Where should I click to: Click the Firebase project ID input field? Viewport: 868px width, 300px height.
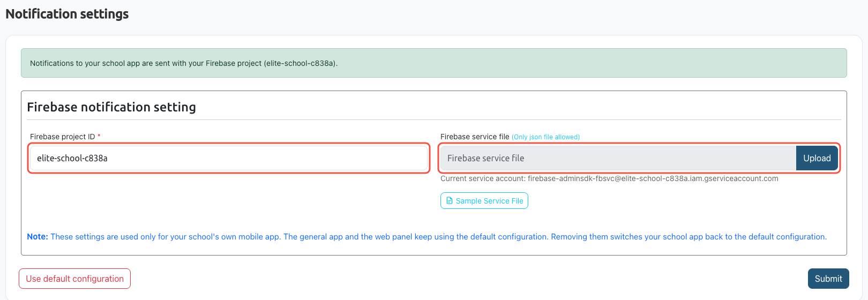coord(229,158)
